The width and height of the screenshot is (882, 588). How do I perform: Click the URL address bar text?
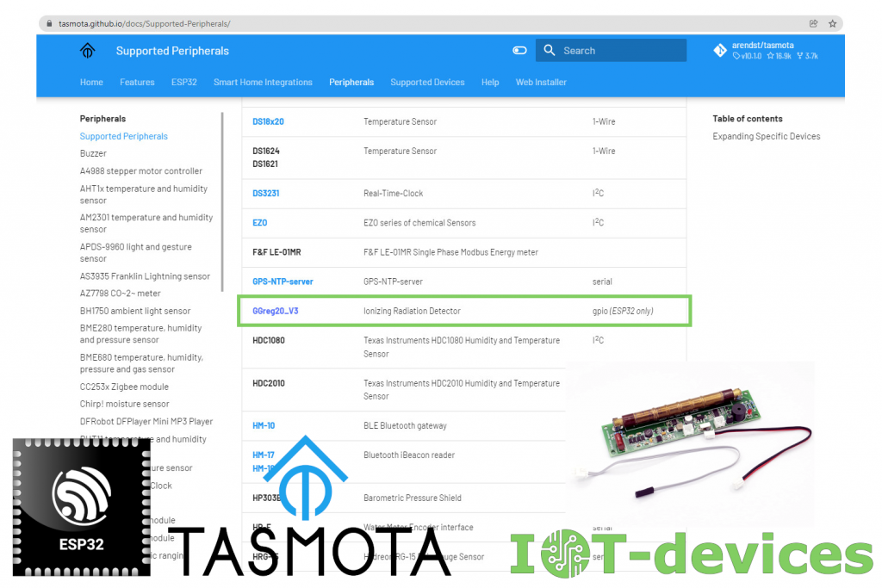pos(144,23)
